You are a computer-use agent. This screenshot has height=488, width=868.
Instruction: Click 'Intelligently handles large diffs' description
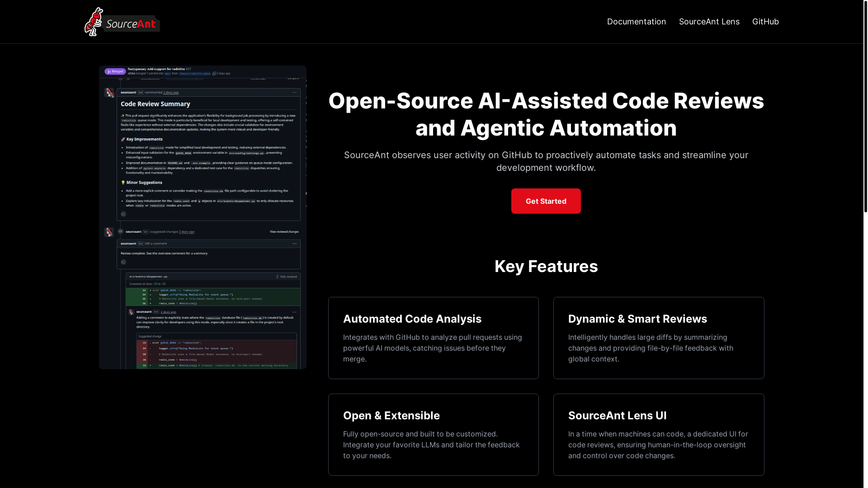point(651,348)
